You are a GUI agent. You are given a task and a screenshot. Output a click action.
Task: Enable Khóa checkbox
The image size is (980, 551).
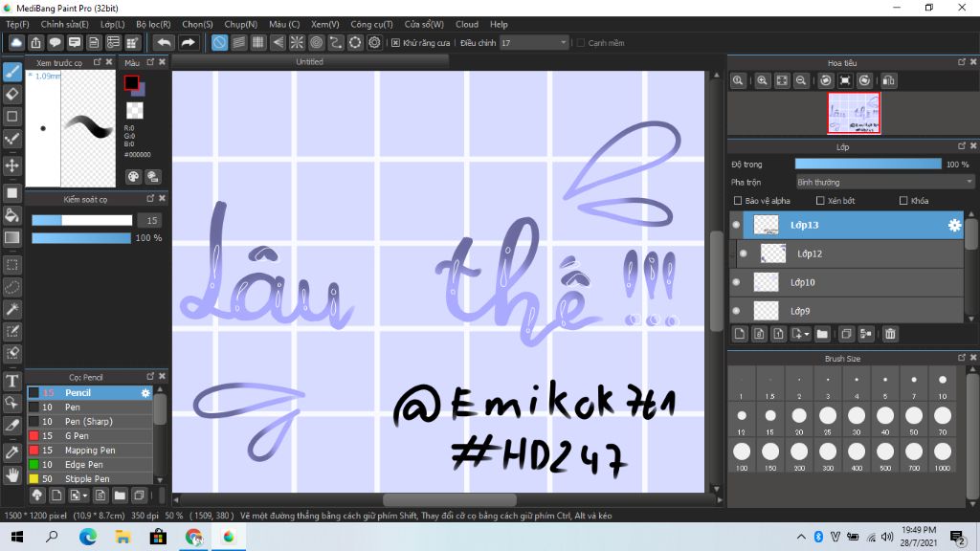903,201
